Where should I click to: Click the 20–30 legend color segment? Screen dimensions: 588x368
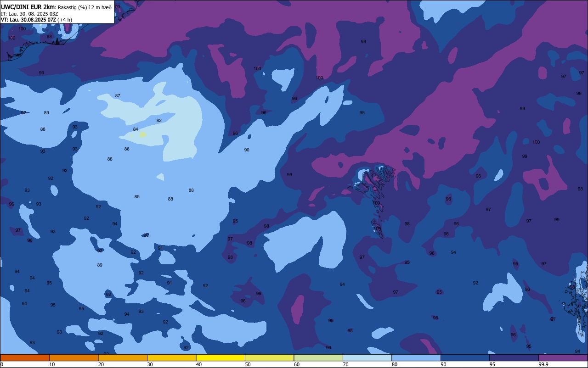(x=123, y=357)
